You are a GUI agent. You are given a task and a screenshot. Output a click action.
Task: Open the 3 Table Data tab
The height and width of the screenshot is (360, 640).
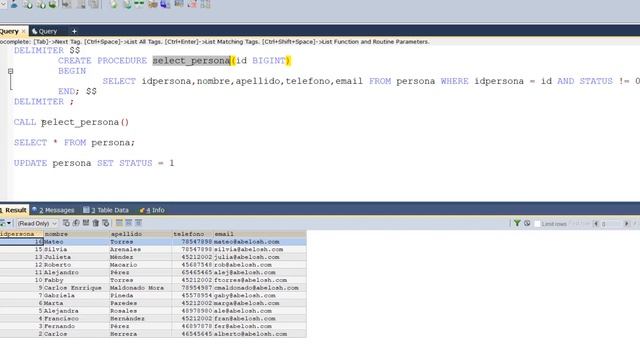click(106, 210)
